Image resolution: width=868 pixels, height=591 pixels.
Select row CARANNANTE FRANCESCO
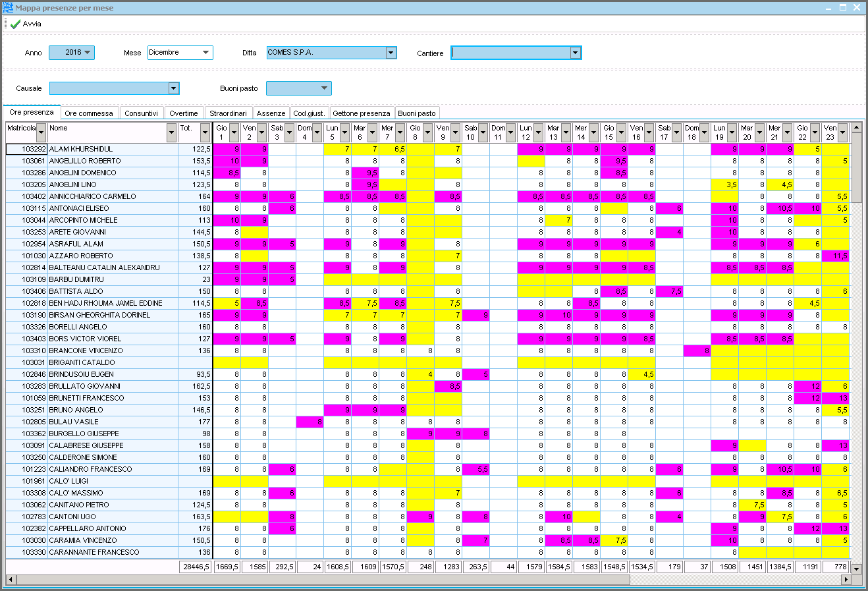[x=428, y=552]
